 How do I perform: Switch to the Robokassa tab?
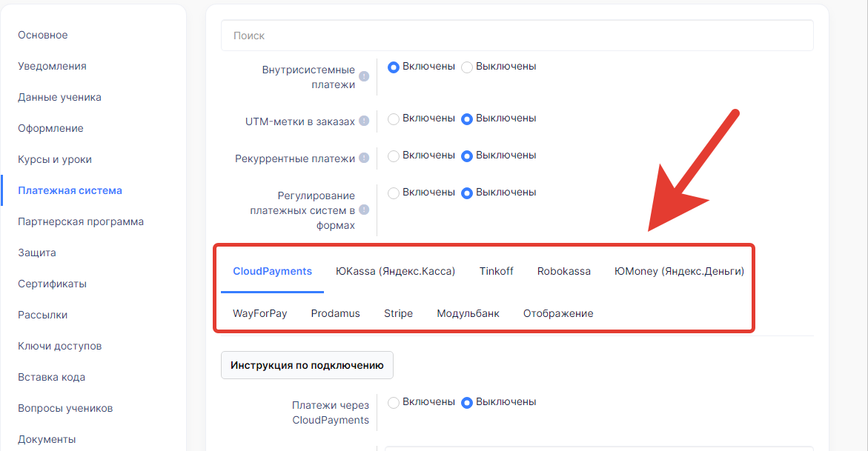pyautogui.click(x=563, y=271)
